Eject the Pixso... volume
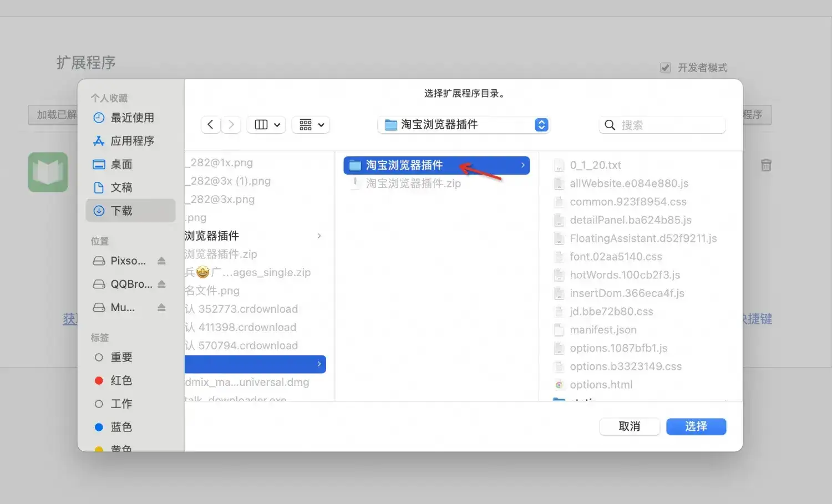 click(x=161, y=261)
